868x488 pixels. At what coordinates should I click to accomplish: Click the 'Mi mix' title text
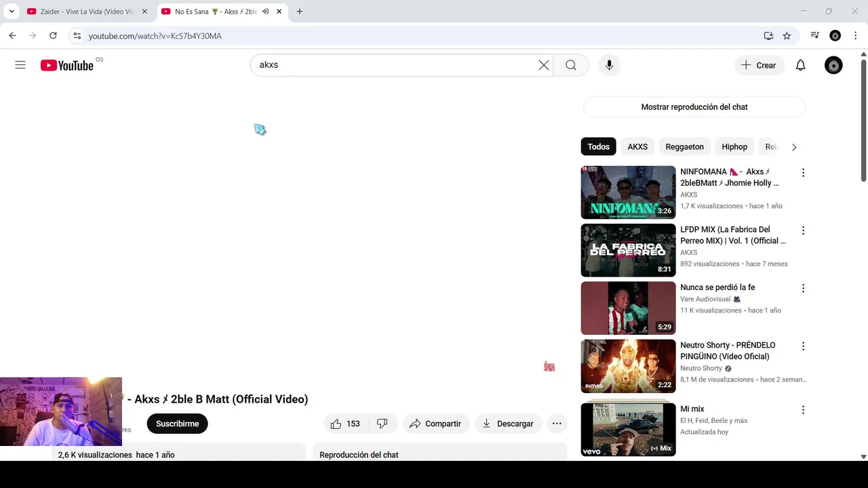692,409
